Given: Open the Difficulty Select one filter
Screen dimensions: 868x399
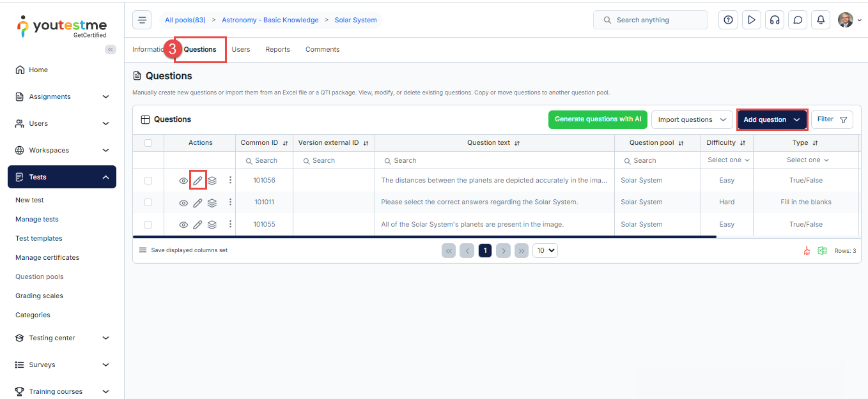Looking at the screenshot, I should (x=728, y=160).
